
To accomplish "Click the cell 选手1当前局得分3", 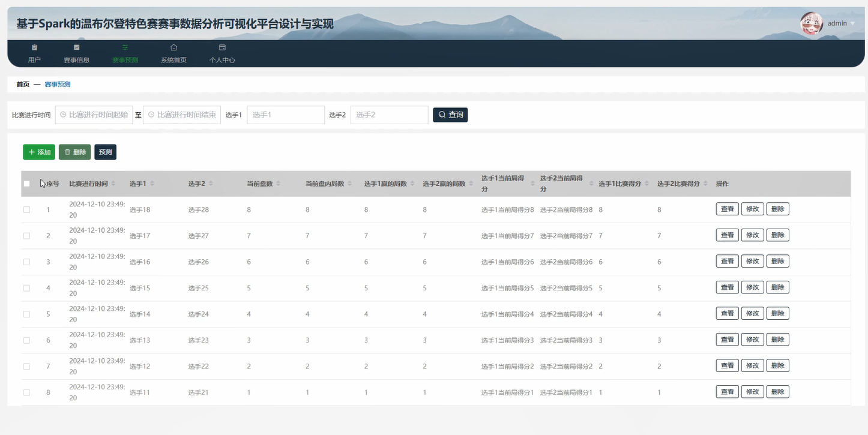I will coord(508,340).
